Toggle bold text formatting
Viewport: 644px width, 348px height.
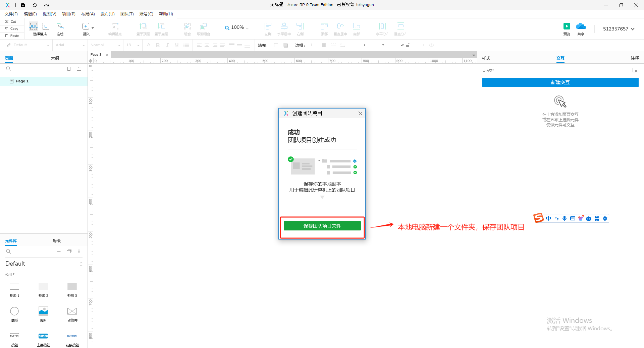(x=158, y=45)
